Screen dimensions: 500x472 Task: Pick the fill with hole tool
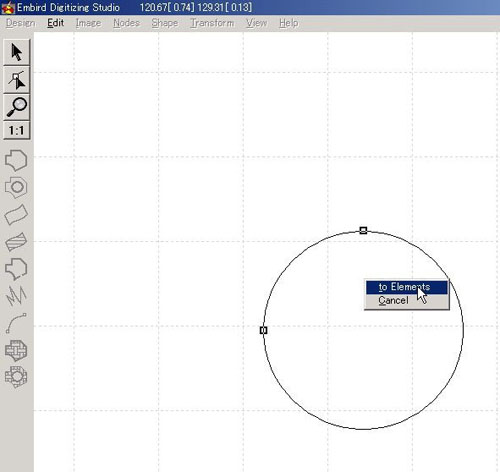(x=16, y=187)
